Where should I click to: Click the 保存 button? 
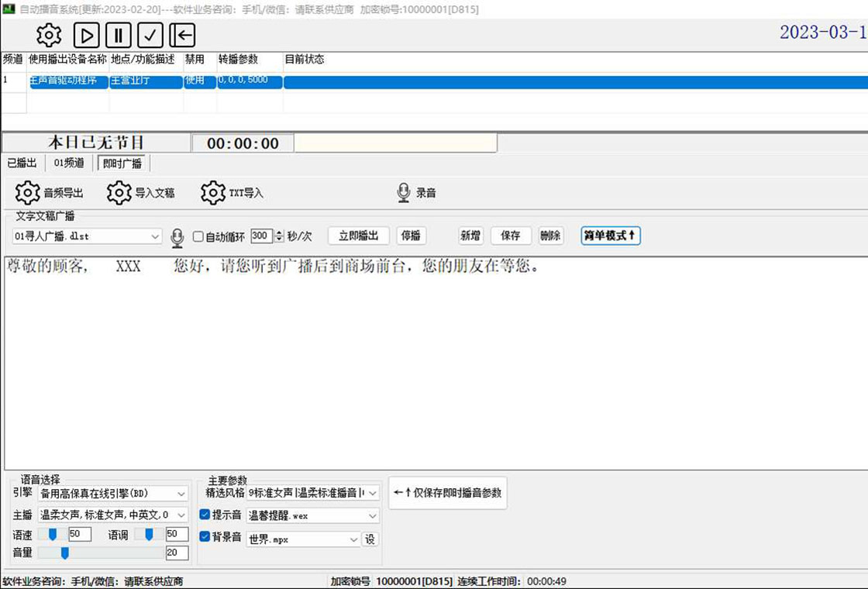pyautogui.click(x=511, y=236)
